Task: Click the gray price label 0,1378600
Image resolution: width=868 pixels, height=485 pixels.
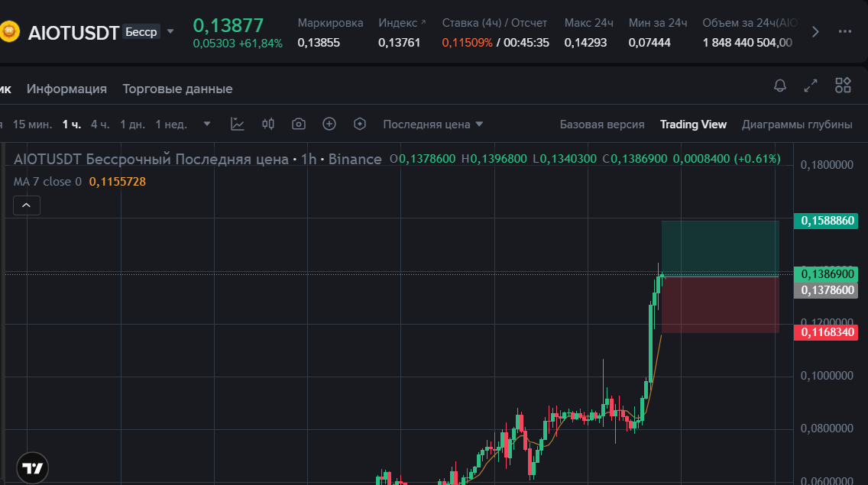Action: [826, 290]
